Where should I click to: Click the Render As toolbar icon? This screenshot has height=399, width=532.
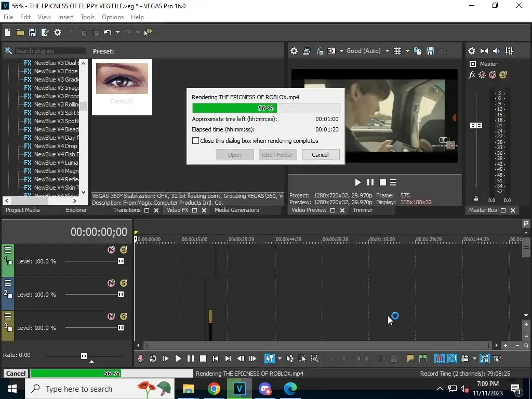click(45, 32)
